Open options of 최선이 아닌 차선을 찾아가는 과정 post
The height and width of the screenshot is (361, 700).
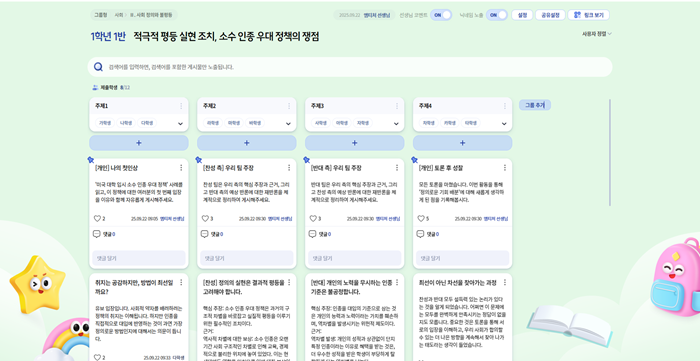[x=505, y=282]
